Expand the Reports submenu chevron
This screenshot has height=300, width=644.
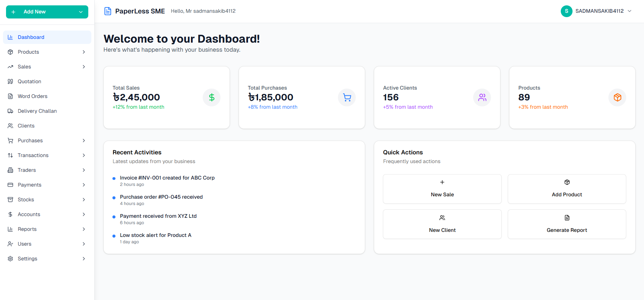84,229
